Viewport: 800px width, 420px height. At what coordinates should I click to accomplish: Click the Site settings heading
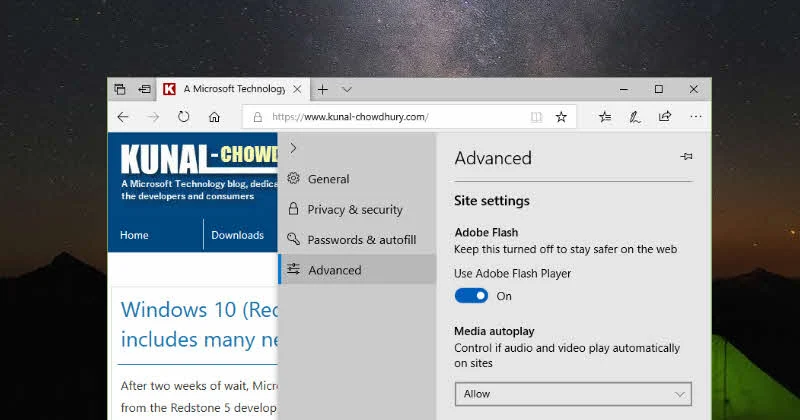(x=492, y=201)
